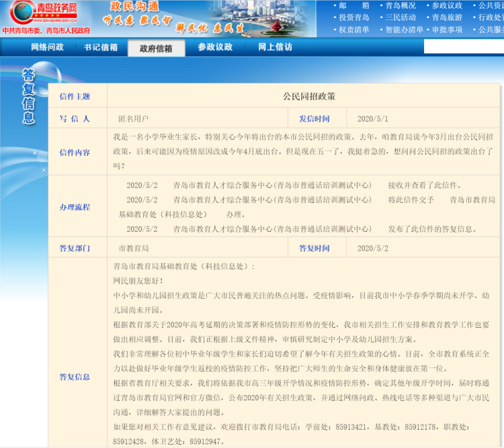Click the 政民沟通 banner title

[134, 6]
